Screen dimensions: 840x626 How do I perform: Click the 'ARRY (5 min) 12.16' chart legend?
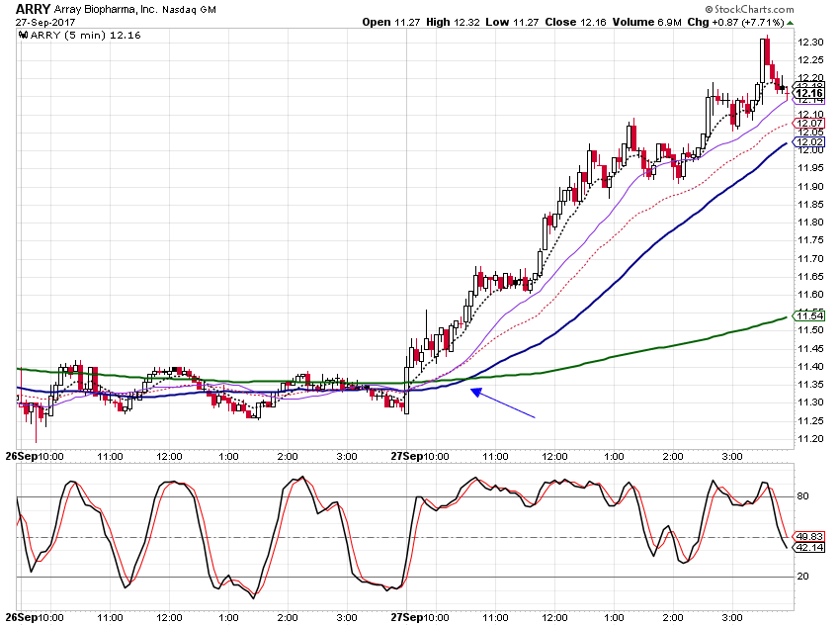coord(86,36)
